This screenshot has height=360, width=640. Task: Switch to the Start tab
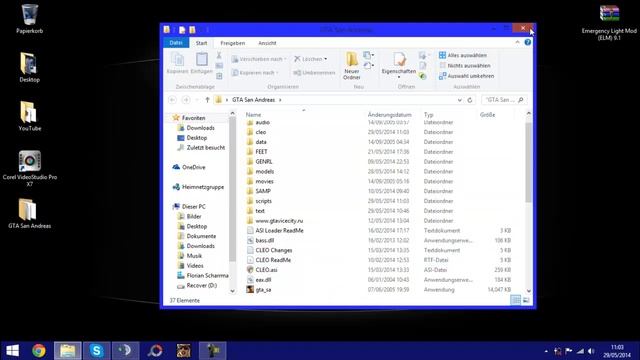[201, 43]
